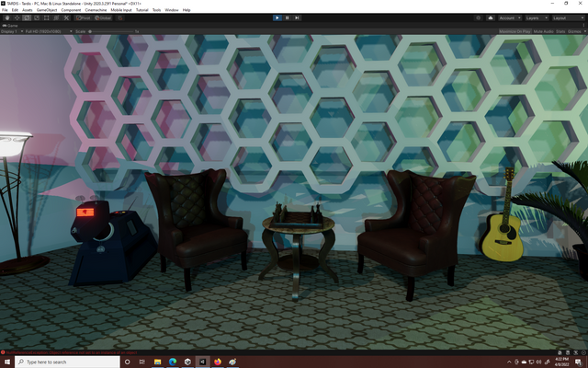Viewport: 588px width, 368px height.
Task: Toggle the Stats overlay
Action: click(x=560, y=31)
